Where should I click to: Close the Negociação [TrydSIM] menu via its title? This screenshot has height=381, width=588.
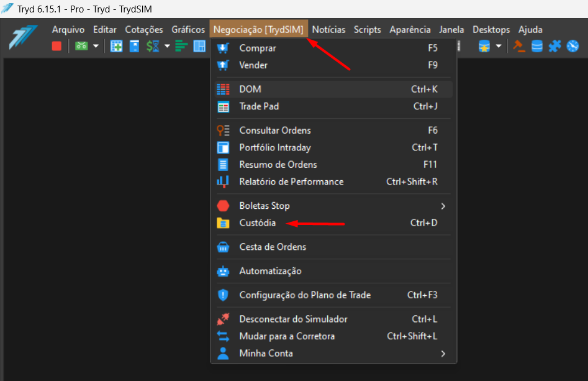pos(258,30)
